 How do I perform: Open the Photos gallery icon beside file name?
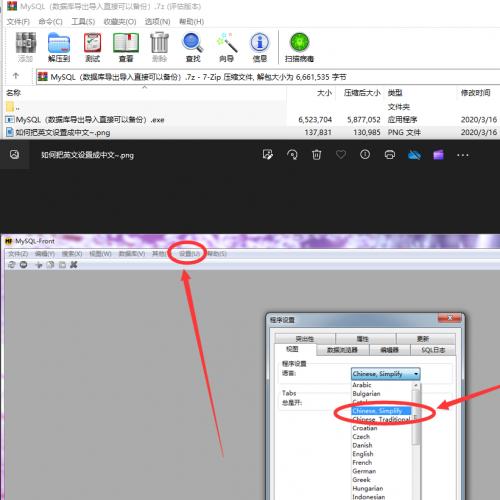(14, 154)
